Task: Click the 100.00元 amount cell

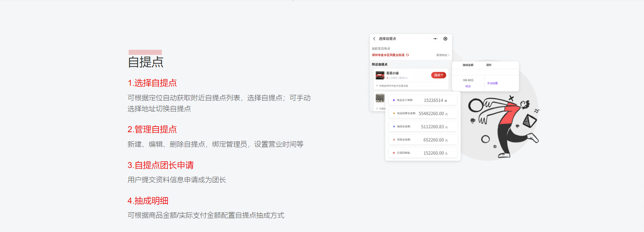Action: tap(468, 80)
